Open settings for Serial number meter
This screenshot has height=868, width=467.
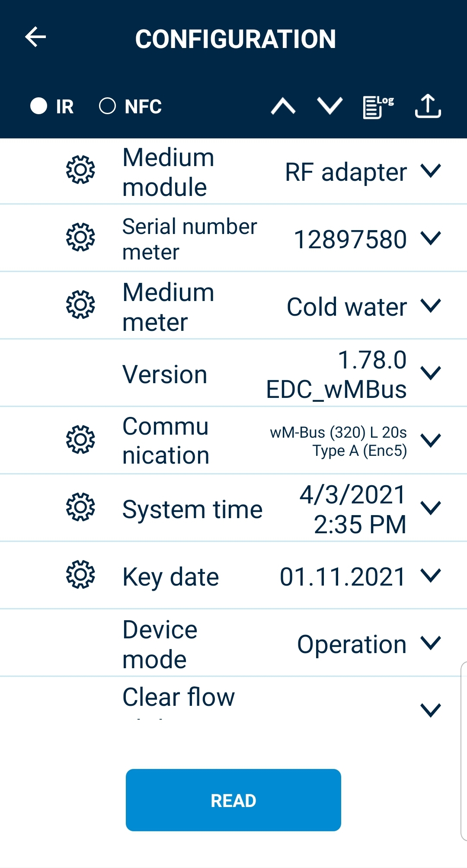(x=80, y=237)
